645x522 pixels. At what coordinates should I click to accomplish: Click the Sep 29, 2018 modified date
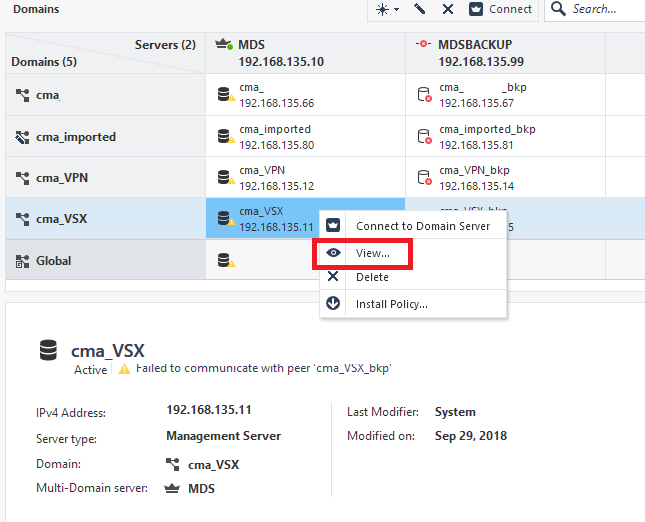[x=471, y=436]
